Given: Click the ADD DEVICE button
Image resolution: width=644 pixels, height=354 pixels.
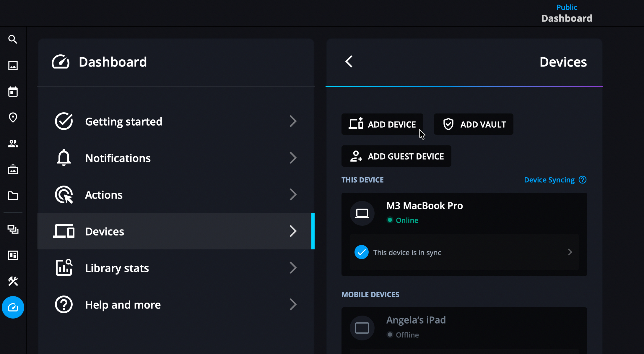Looking at the screenshot, I should pyautogui.click(x=382, y=124).
